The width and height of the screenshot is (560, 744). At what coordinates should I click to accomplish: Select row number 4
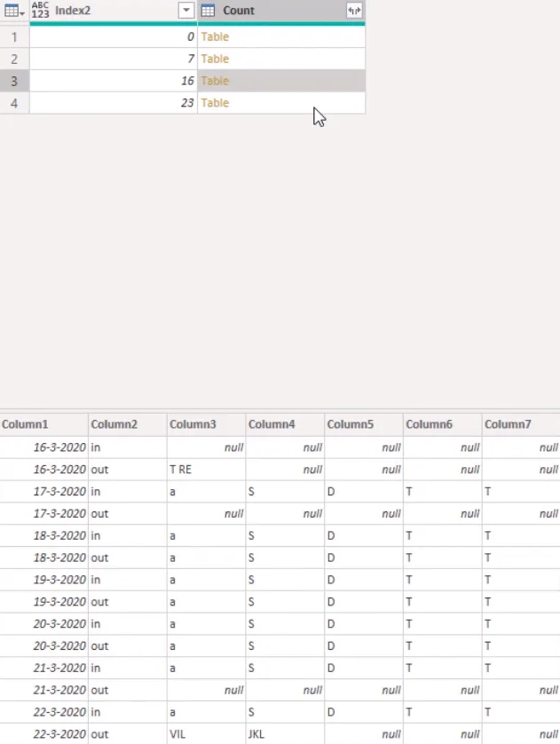pyautogui.click(x=14, y=103)
